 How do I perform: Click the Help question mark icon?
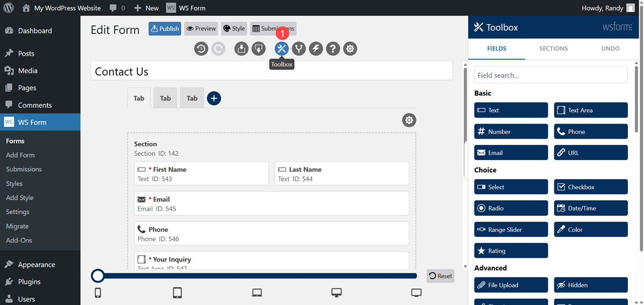pos(333,49)
